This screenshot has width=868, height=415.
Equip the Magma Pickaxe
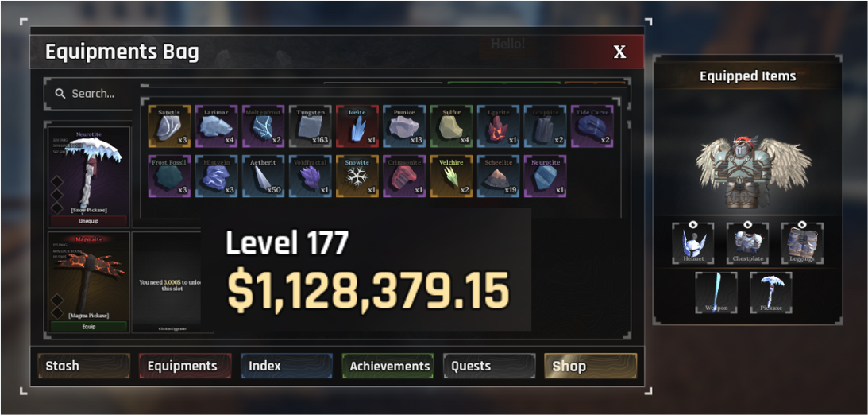[89, 326]
